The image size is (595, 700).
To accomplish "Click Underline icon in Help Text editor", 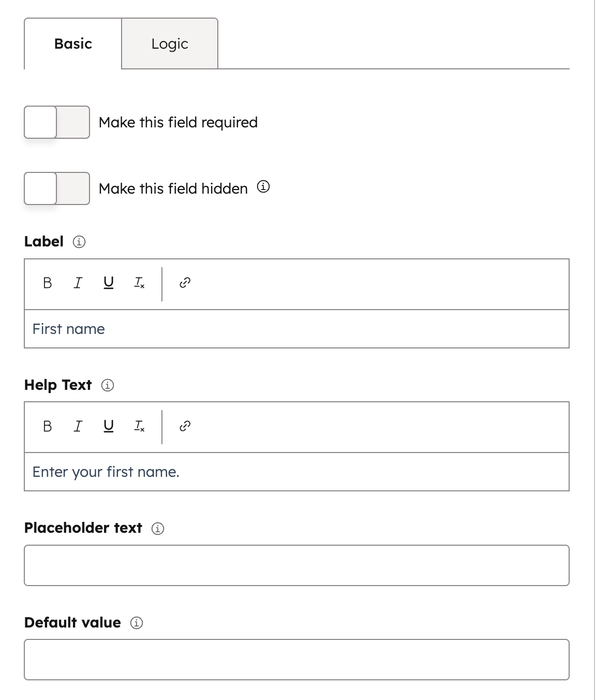I will point(109,426).
